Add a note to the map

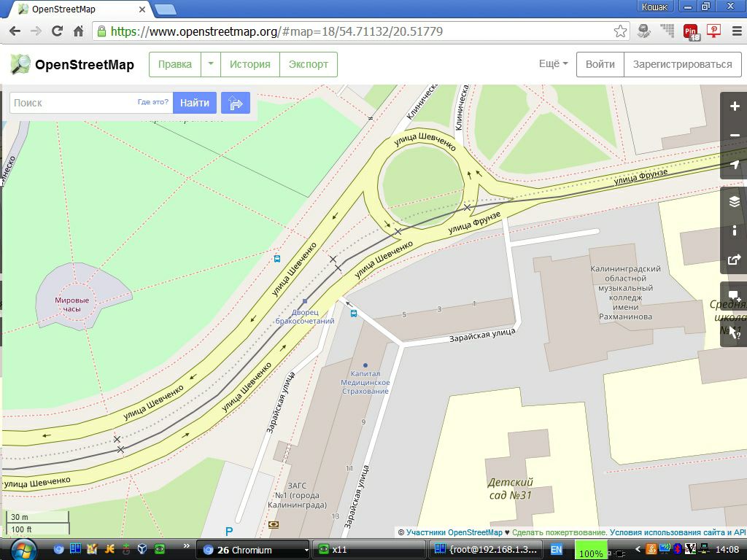point(734,296)
